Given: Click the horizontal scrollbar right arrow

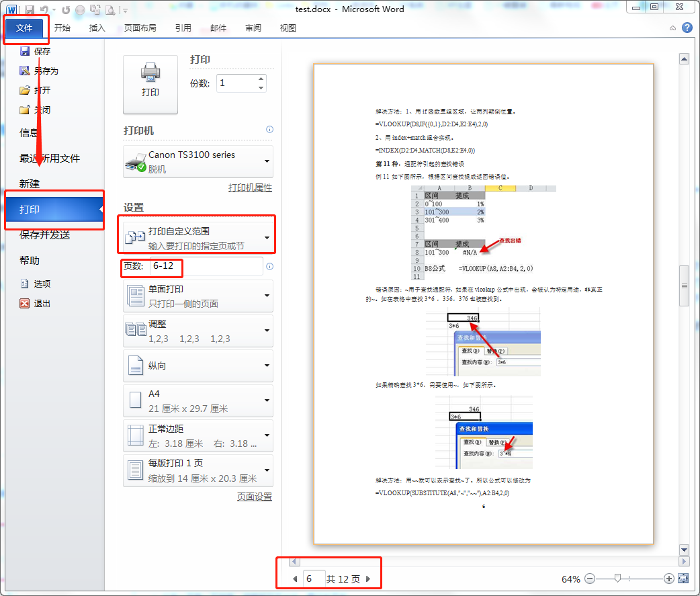Looking at the screenshot, I should (684, 561).
